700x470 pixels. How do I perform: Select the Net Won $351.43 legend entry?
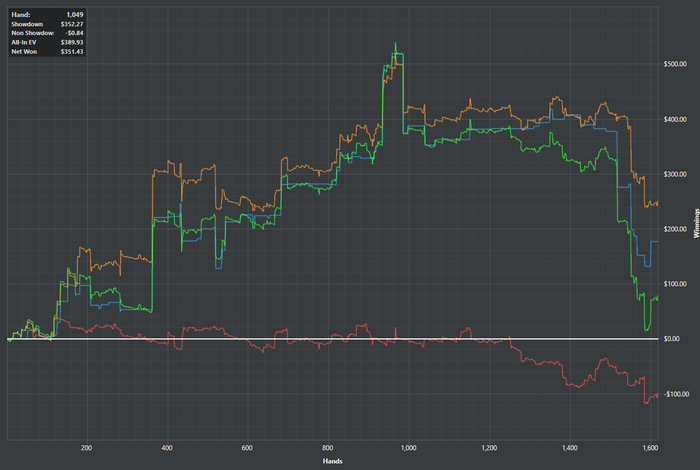(47, 52)
